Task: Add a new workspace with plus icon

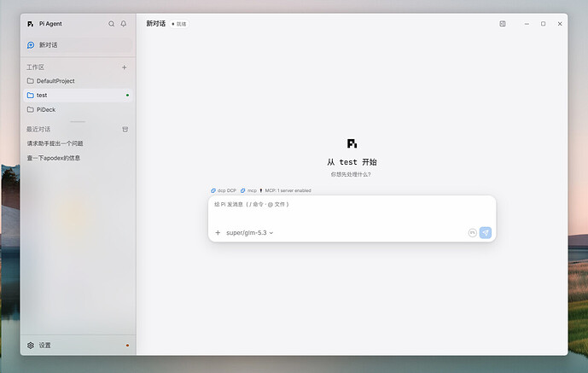Action: click(124, 67)
